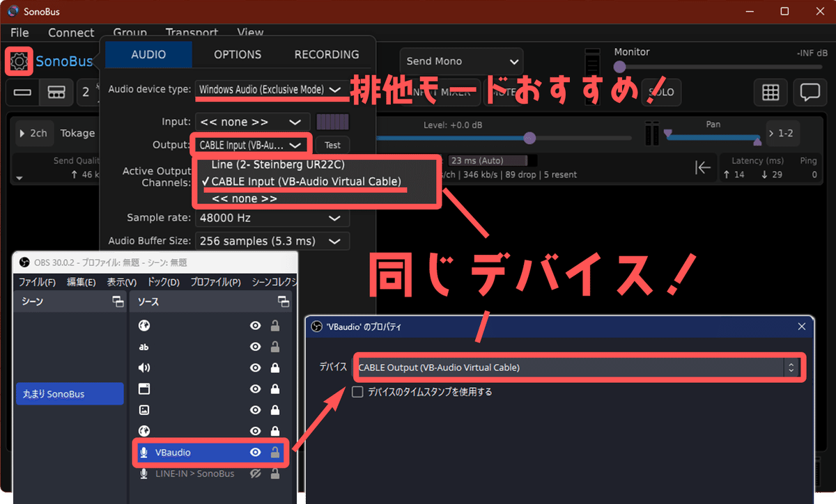Toggle lock on VBaudio source
The height and width of the screenshot is (504, 836).
tap(275, 452)
